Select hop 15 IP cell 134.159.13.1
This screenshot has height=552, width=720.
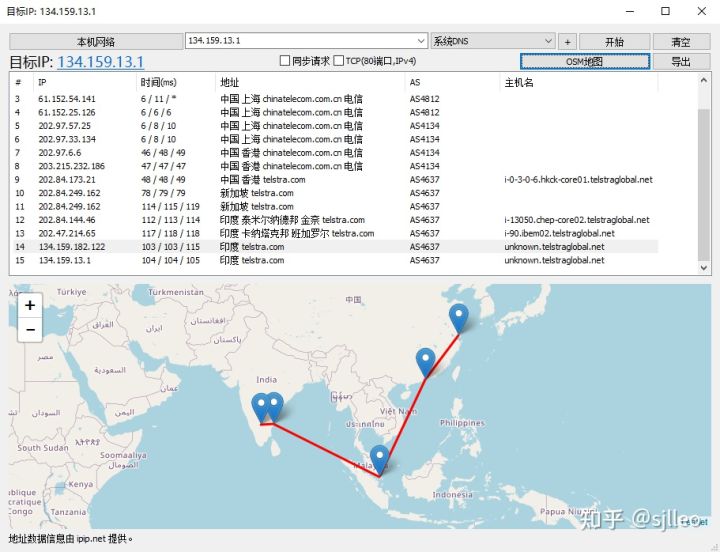pos(65,260)
